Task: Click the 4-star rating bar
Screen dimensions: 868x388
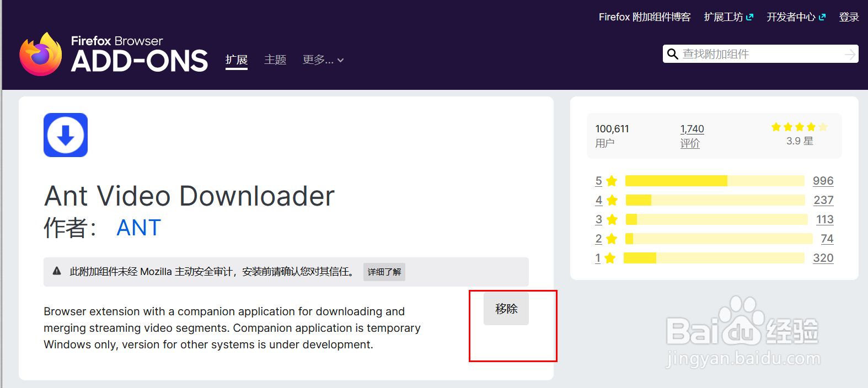Action: [x=715, y=200]
